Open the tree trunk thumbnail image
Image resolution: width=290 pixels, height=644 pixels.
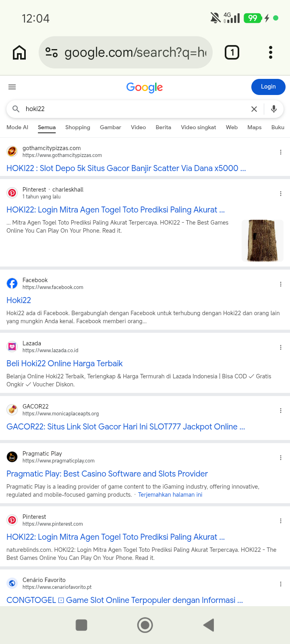click(x=263, y=241)
